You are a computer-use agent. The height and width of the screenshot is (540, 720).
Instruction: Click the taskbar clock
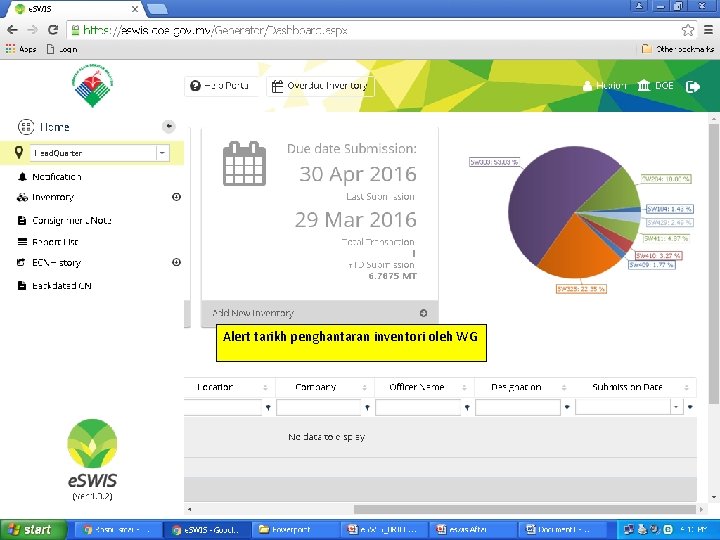click(694, 529)
